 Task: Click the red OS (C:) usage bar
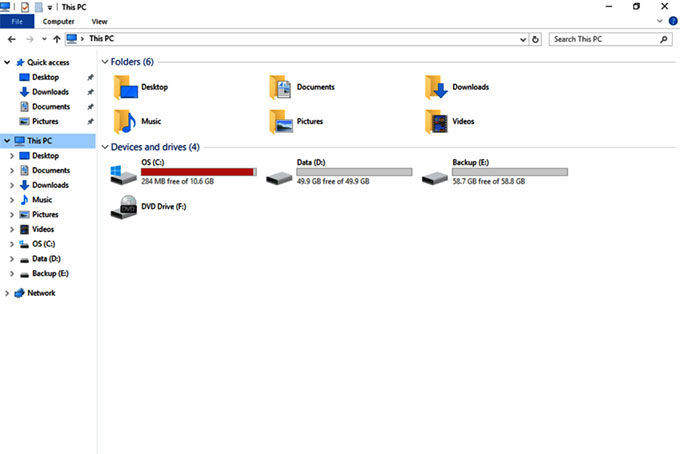(198, 172)
